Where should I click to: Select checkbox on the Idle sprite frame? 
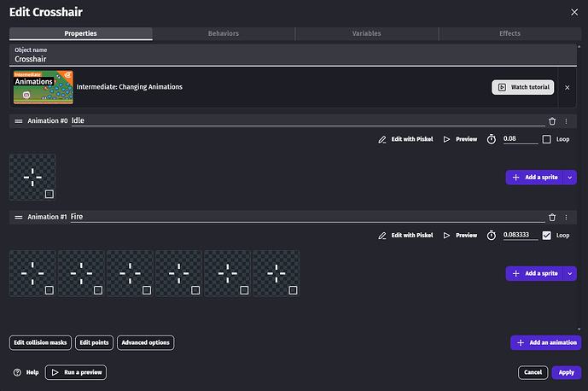(49, 194)
